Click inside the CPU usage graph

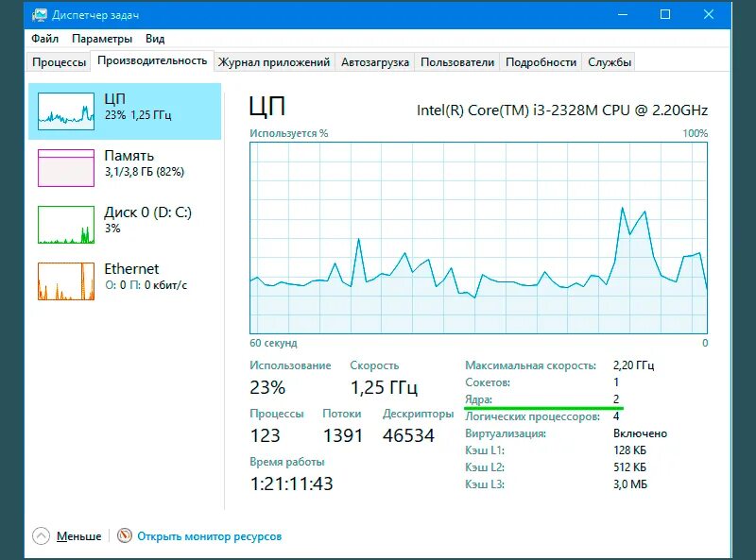tap(478, 238)
